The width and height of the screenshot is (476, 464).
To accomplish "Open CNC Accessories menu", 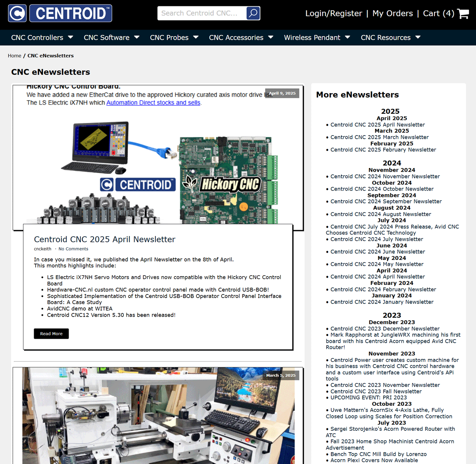I will click(236, 38).
